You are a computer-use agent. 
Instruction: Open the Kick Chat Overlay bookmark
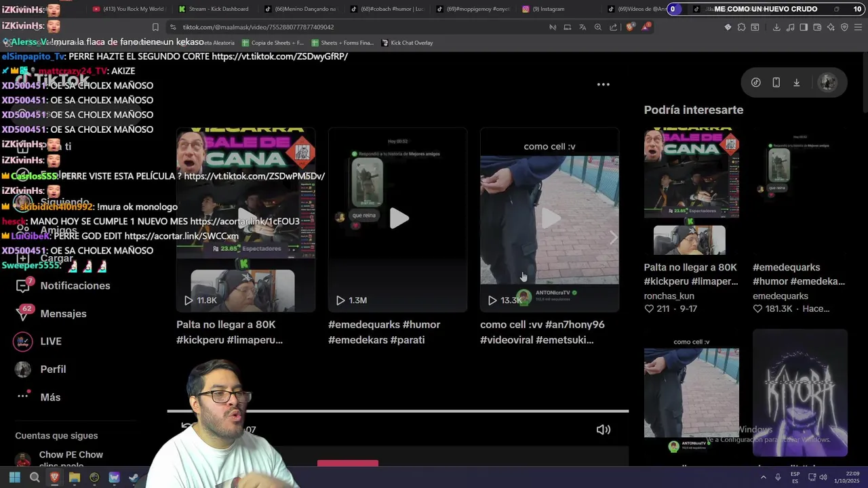pos(407,43)
